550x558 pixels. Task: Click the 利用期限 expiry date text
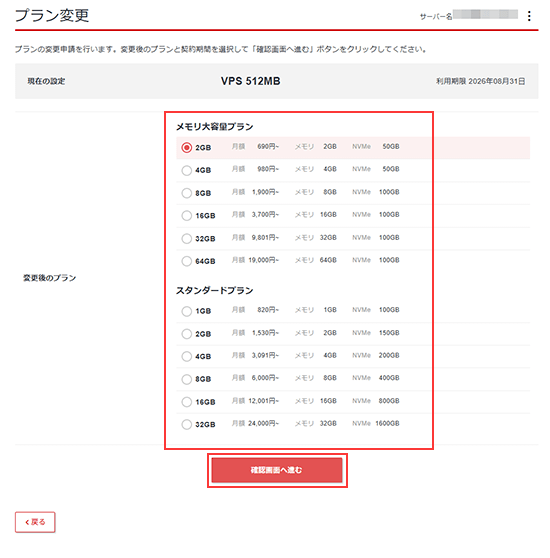click(x=481, y=81)
